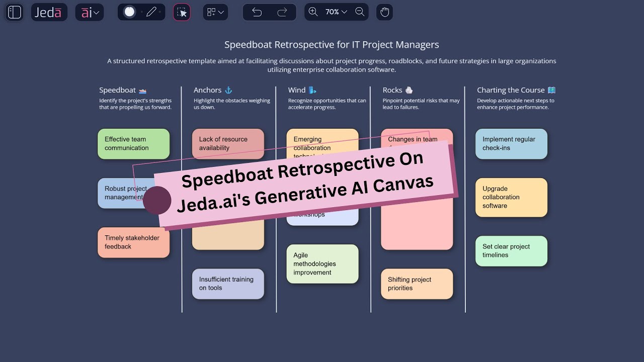
Task: Select the Shifting project priorities note
Action: [x=417, y=284]
